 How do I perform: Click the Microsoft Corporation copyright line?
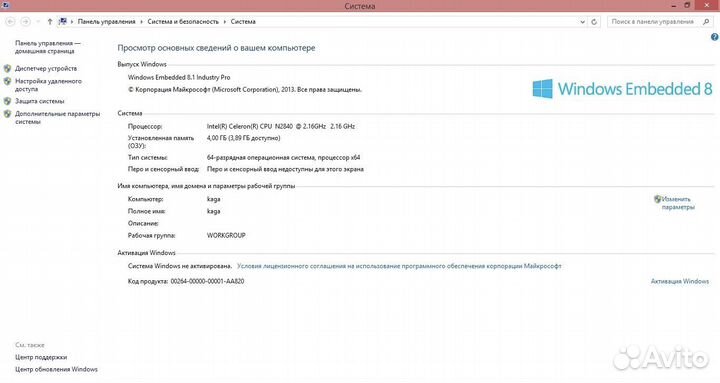pyautogui.click(x=245, y=90)
